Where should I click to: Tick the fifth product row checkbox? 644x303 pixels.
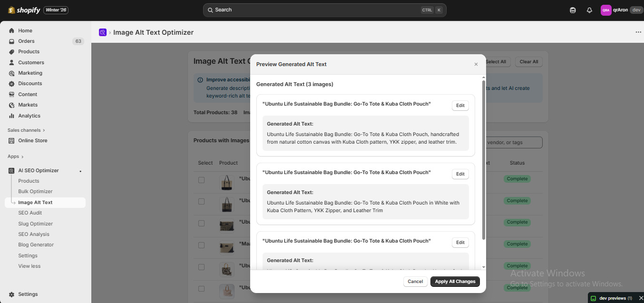click(201, 267)
